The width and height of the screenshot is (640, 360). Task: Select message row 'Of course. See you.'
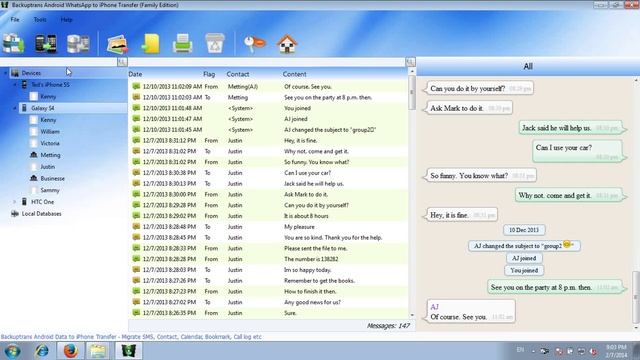[268, 87]
